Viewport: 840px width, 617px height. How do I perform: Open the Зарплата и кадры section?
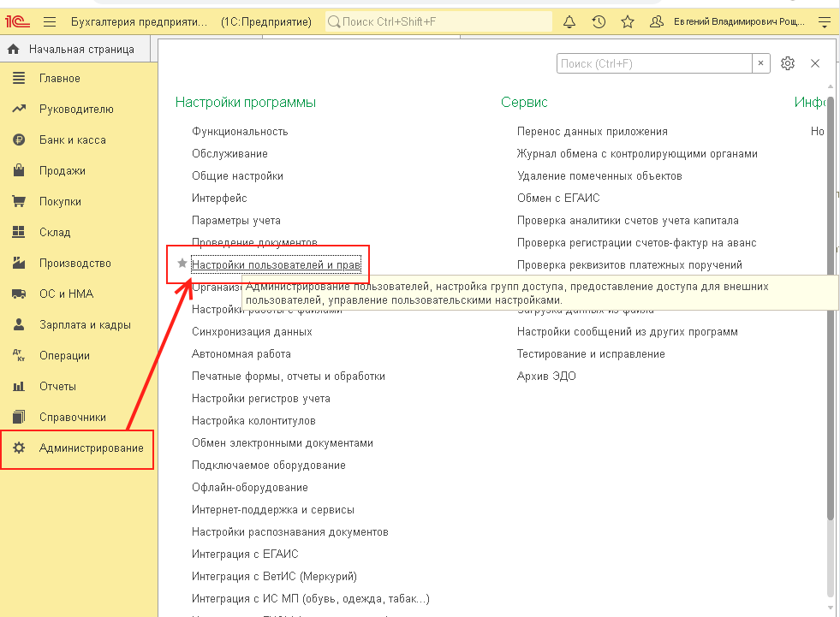click(x=85, y=324)
